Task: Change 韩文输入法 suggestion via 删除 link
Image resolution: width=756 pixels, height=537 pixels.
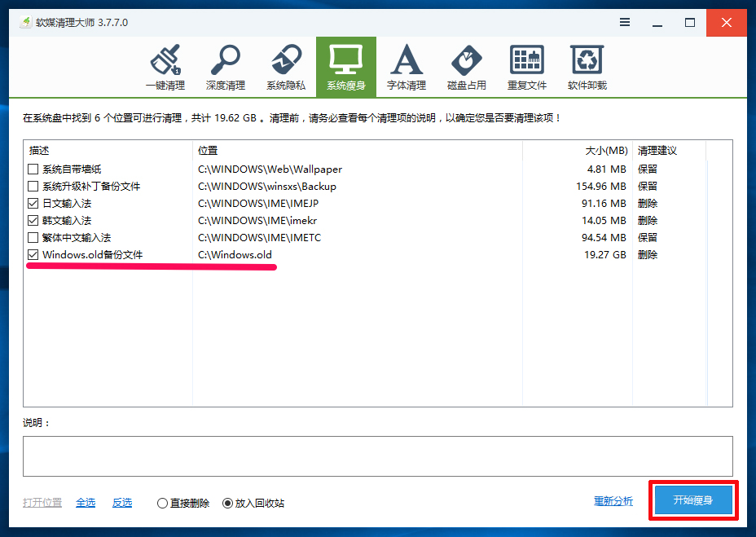Action: (x=647, y=220)
